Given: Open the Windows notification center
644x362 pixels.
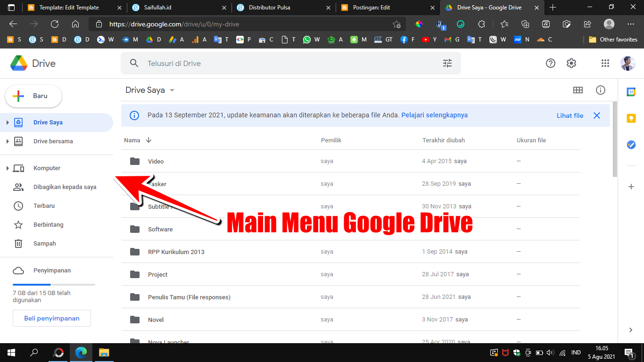Looking at the screenshot, I should pyautogui.click(x=629, y=353).
